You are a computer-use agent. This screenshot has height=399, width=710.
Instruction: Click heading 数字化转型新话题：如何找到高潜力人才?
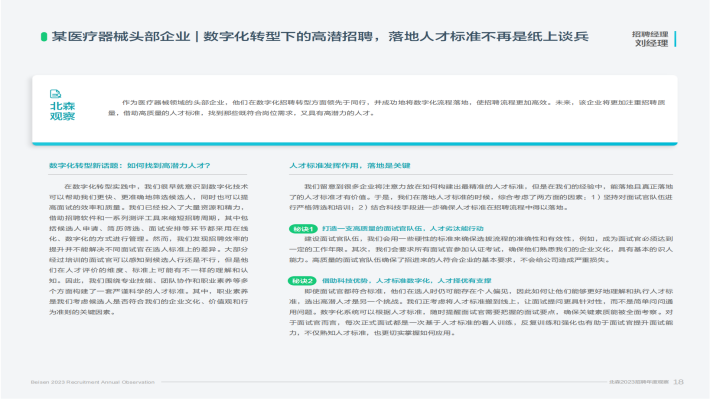click(x=130, y=165)
